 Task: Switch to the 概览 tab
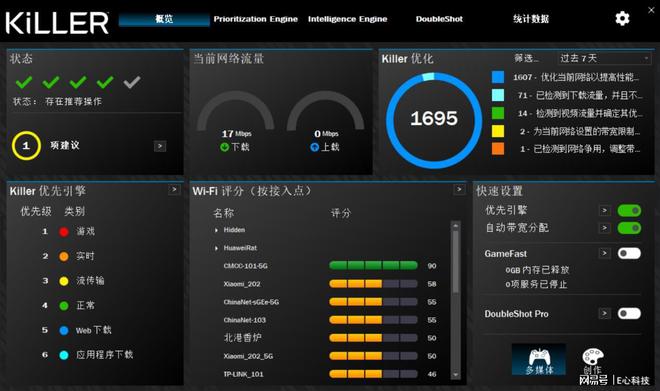164,19
